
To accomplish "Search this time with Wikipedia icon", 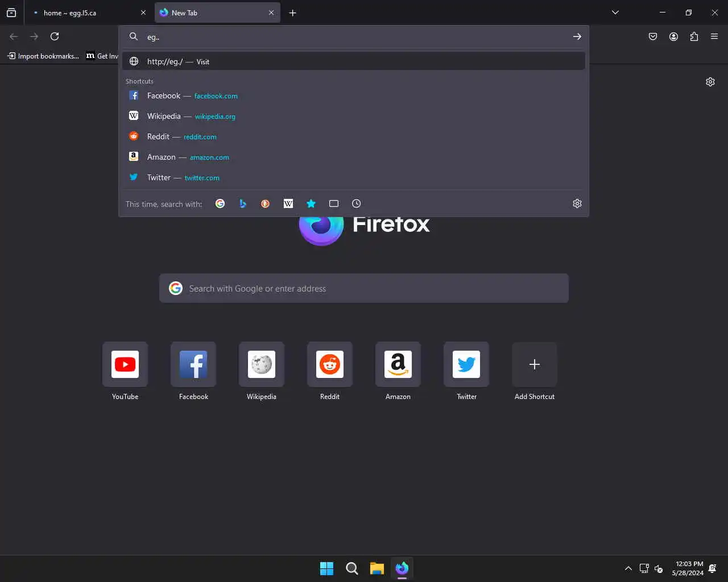I will (x=288, y=203).
